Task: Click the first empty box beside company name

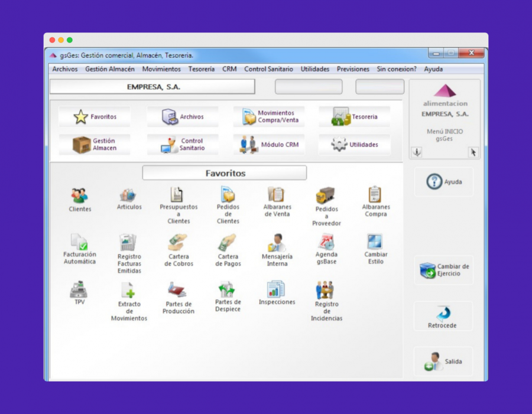Action: coord(309,87)
